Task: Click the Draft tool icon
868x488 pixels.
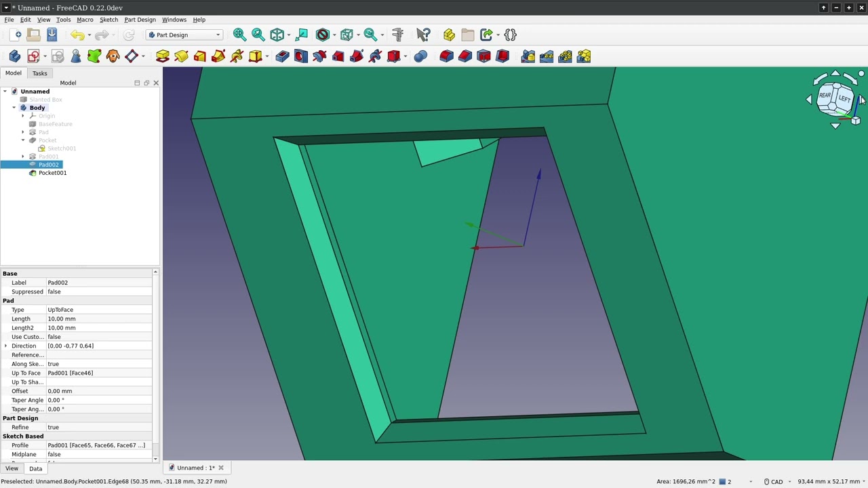Action: point(484,56)
